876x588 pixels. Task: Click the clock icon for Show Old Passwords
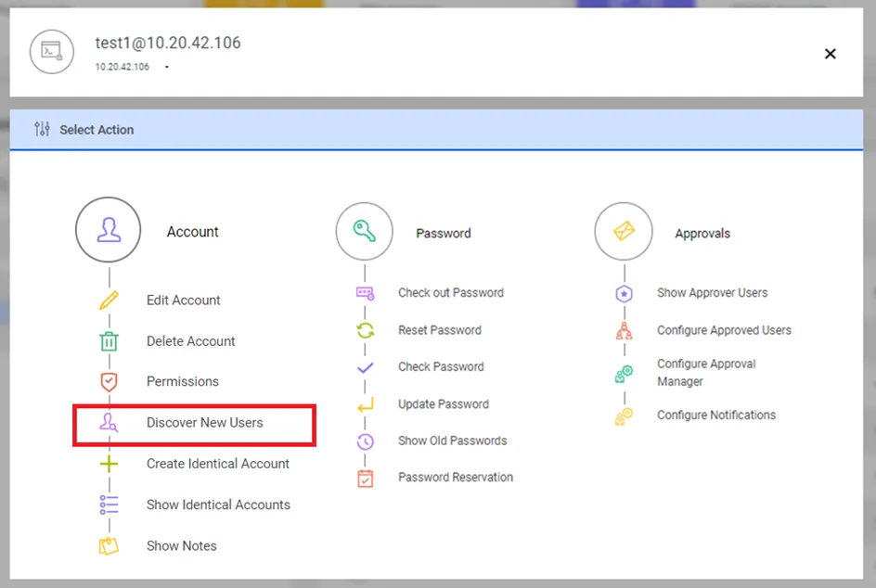point(366,441)
